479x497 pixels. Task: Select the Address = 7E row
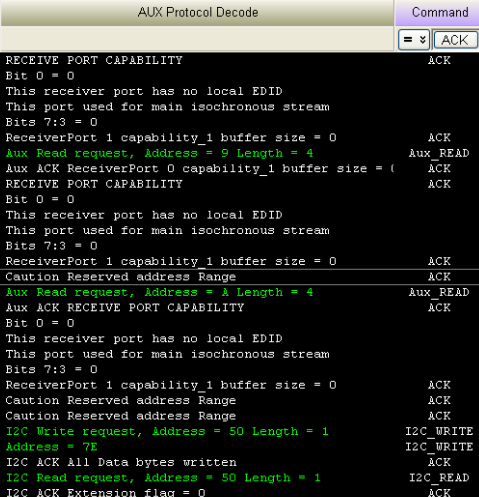tap(239, 447)
